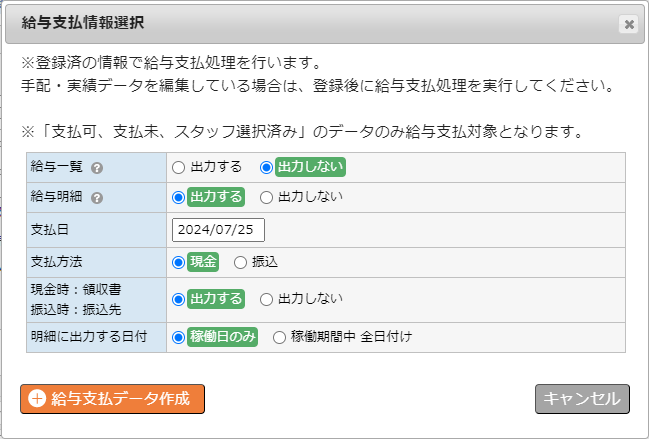This screenshot has height=439, width=649.
Task: Click the 給与支払情報選択 dialog title bar
Action: click(324, 24)
